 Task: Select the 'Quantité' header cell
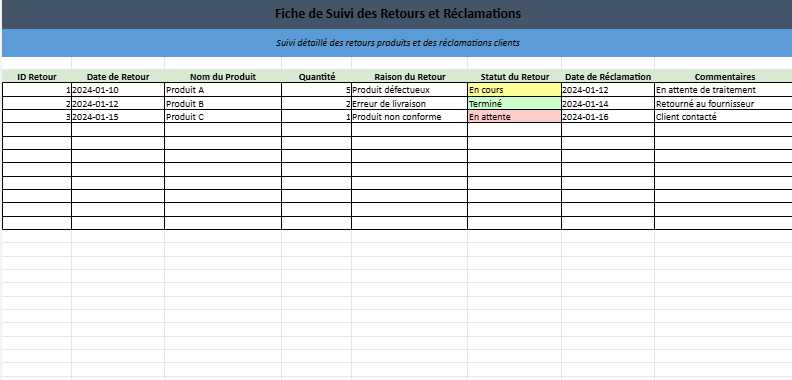(317, 77)
